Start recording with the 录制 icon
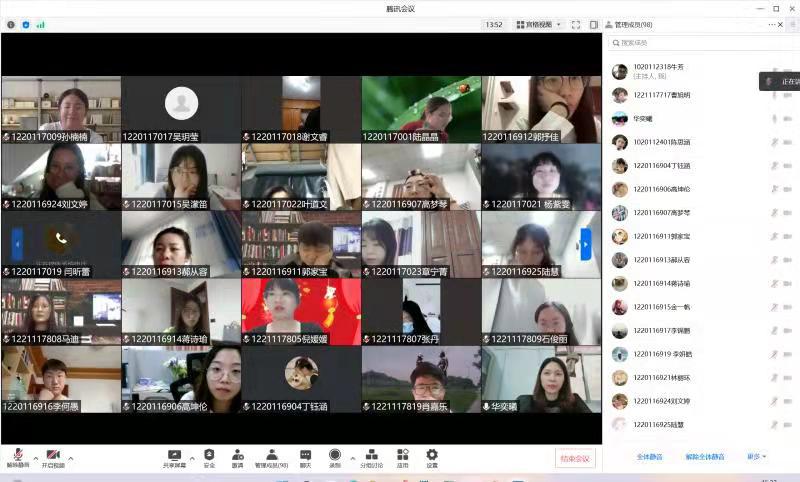Image resolution: width=800 pixels, height=482 pixels. (335, 457)
